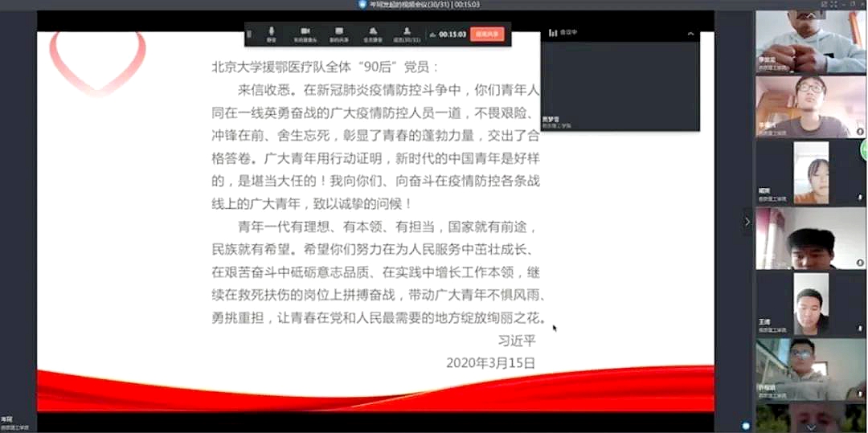
Task: Click the screen share icon in toolbar
Action: pos(338,33)
